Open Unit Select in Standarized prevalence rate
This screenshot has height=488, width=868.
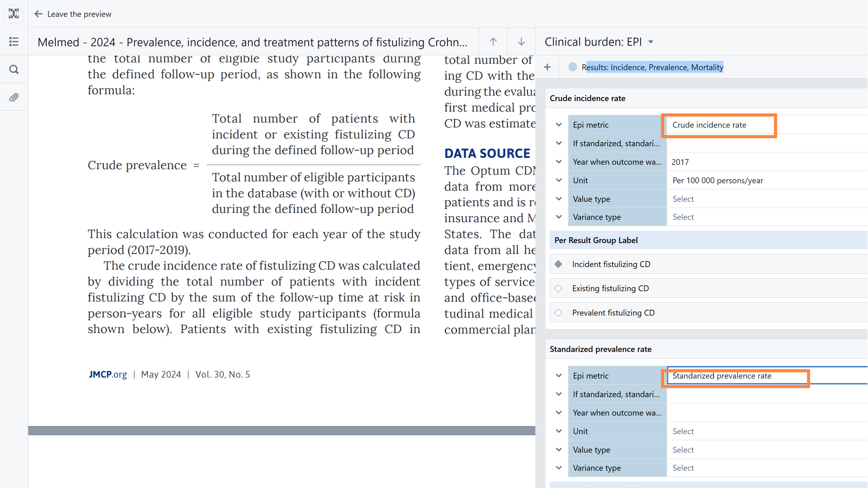767,431
